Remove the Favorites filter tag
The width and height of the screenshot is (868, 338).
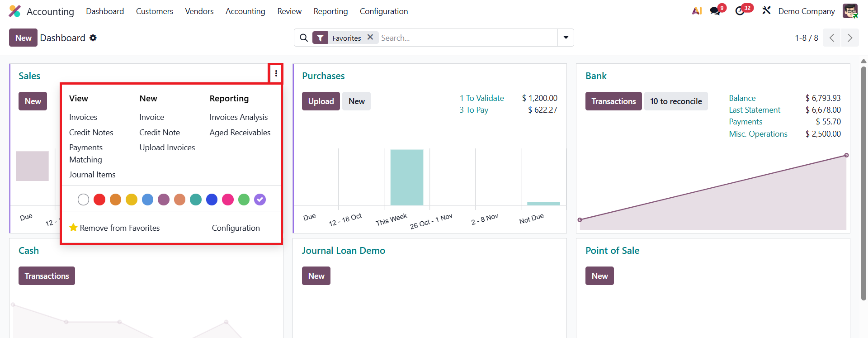point(370,38)
